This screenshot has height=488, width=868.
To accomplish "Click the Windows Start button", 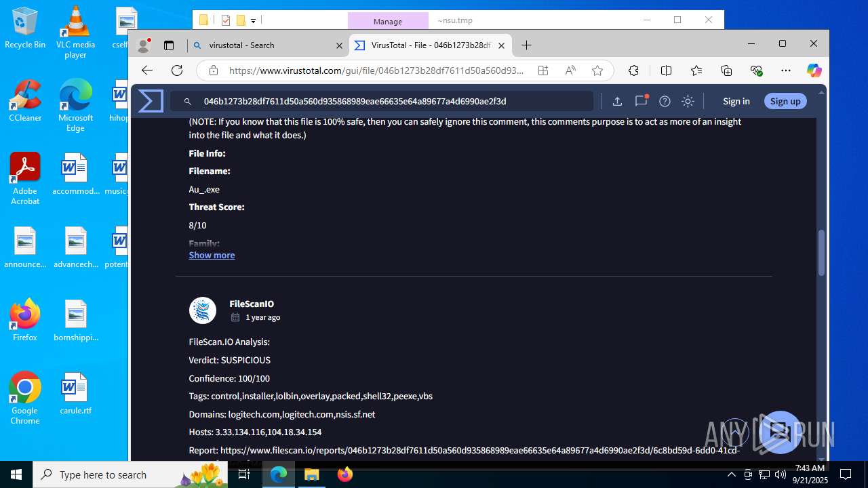I will (16, 474).
